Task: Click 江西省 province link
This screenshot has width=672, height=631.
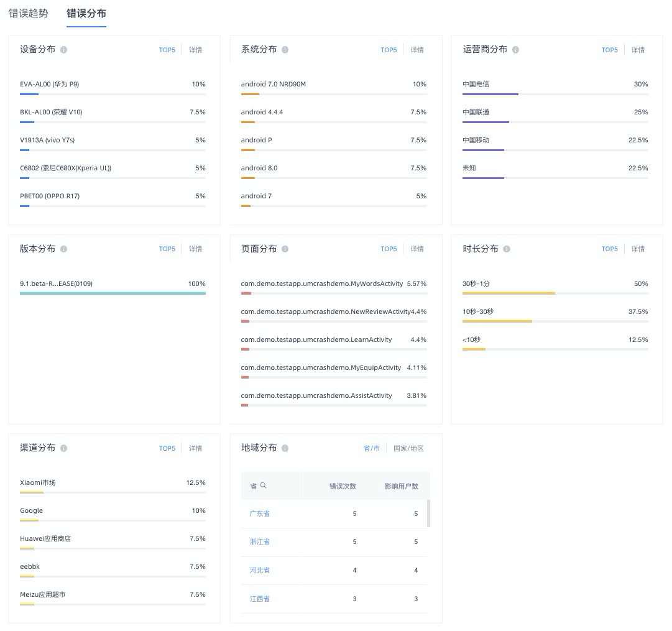Action: pyautogui.click(x=260, y=599)
